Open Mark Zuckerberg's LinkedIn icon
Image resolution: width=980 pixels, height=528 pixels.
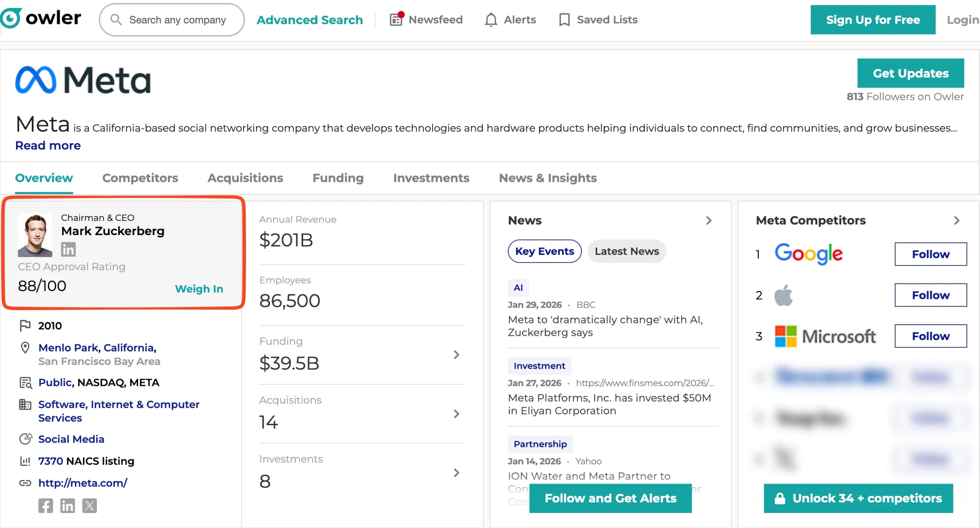click(x=69, y=249)
